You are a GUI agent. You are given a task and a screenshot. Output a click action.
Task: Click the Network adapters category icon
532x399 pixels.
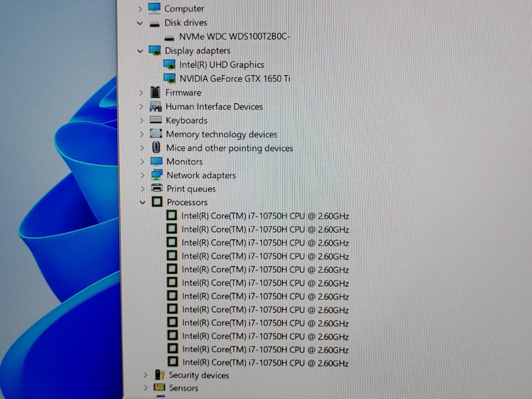(157, 175)
